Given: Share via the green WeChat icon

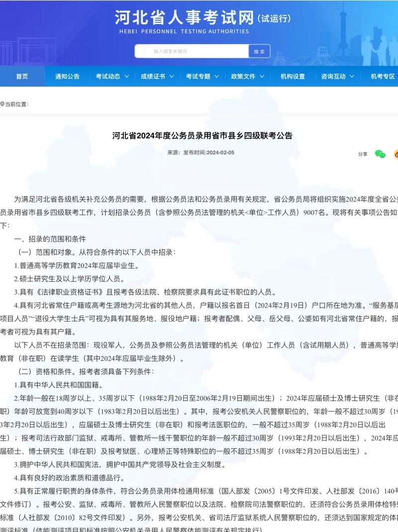Looking at the screenshot, I should pos(380,154).
